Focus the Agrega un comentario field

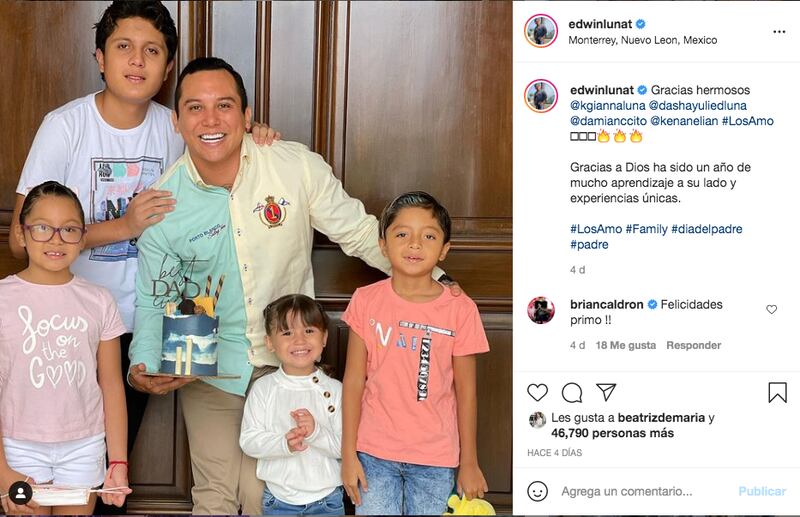click(x=627, y=491)
